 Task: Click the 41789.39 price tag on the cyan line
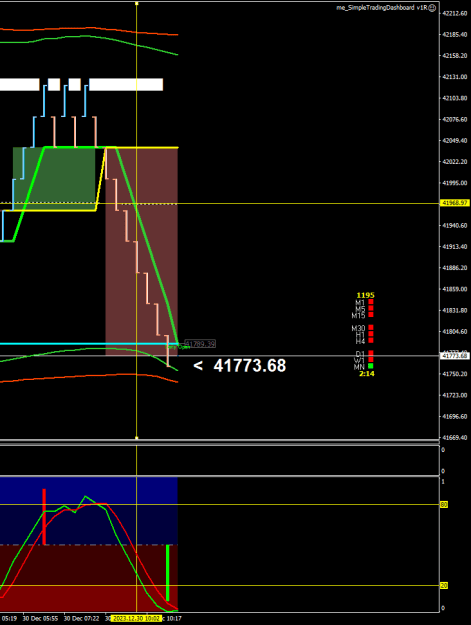pos(200,344)
